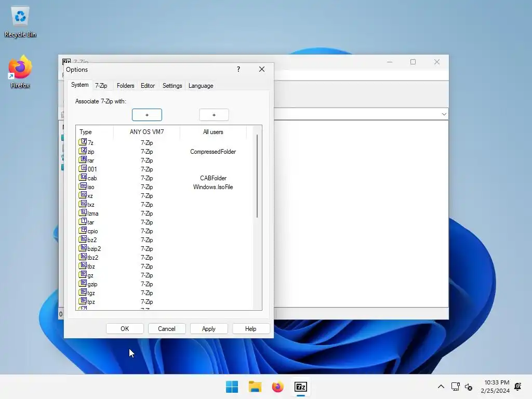Screen dimensions: 532x399
Task: Open the Folders tab
Action: [126, 86]
